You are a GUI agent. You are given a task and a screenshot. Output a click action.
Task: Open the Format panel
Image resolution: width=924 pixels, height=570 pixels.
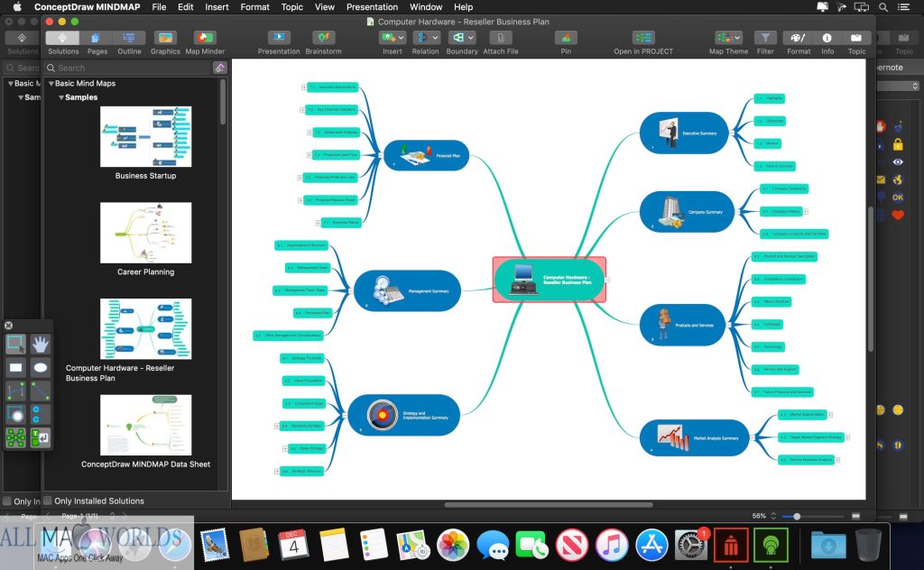pos(798,38)
